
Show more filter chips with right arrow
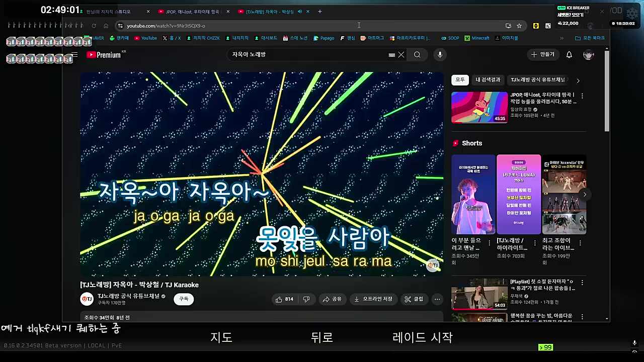578,80
